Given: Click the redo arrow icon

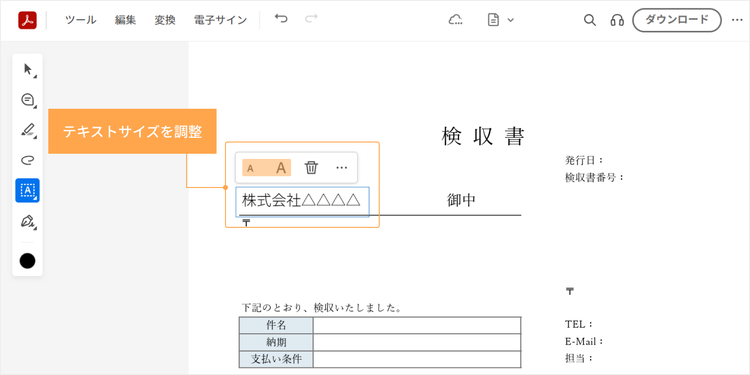Looking at the screenshot, I should (x=311, y=19).
